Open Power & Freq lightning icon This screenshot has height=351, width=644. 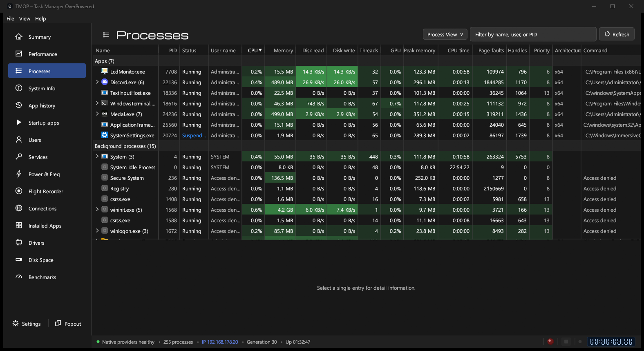click(x=19, y=174)
